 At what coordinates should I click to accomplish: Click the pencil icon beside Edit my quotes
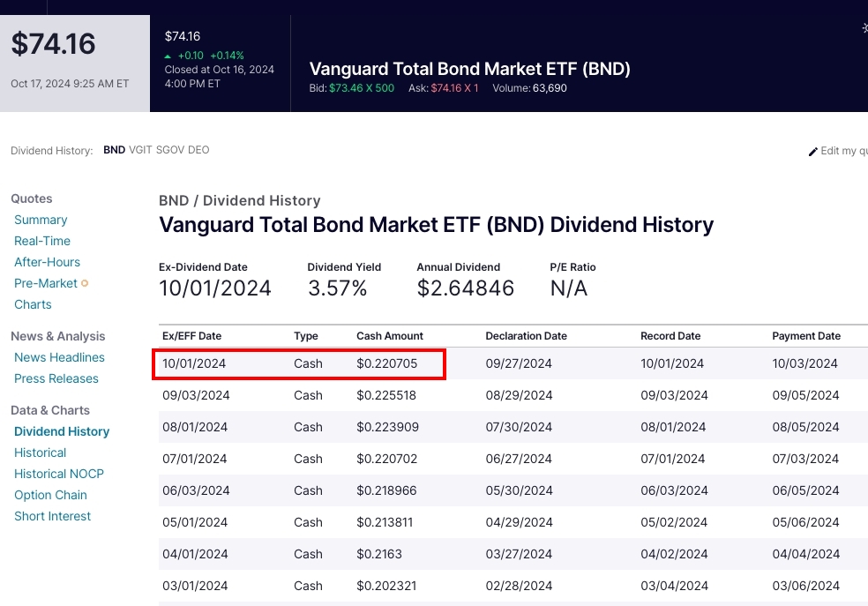[x=812, y=152]
